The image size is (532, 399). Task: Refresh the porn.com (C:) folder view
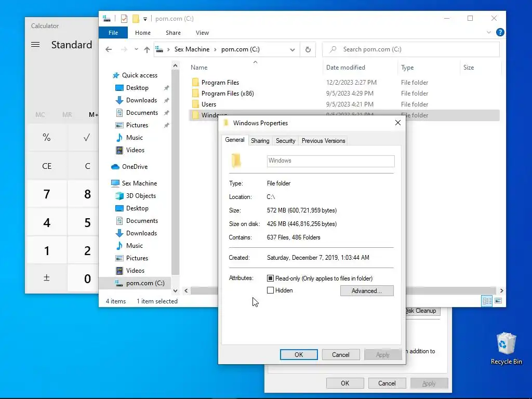[x=308, y=49]
